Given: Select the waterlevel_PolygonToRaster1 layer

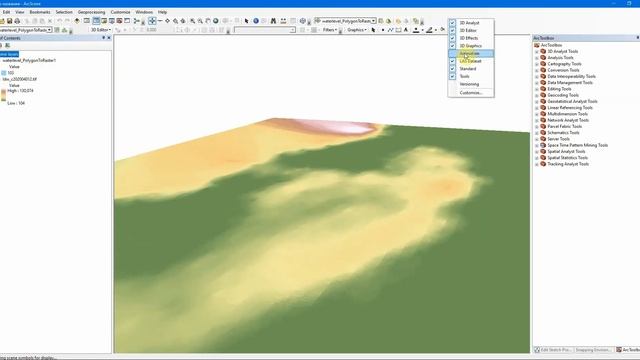Looking at the screenshot, I should pyautogui.click(x=29, y=60).
